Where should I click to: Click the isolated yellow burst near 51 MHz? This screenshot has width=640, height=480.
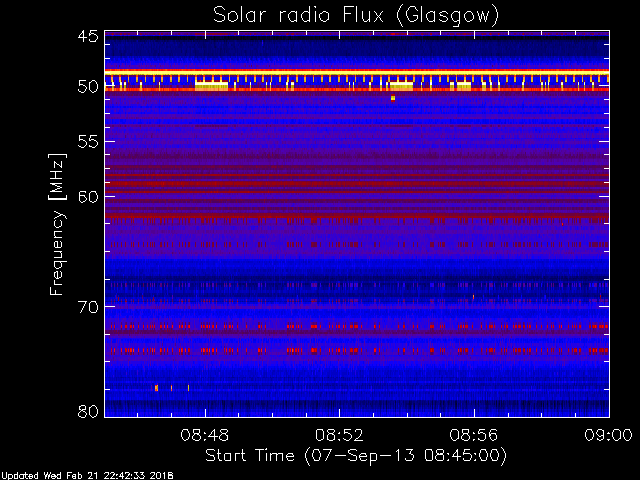pos(393,98)
